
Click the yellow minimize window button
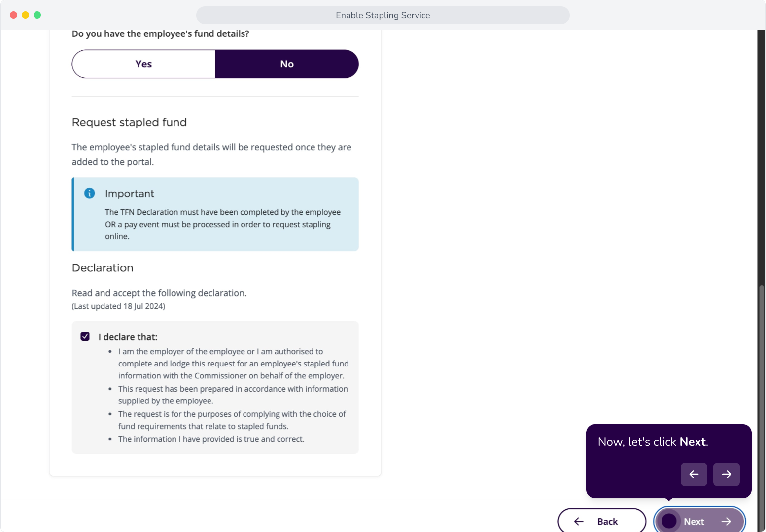tap(25, 15)
